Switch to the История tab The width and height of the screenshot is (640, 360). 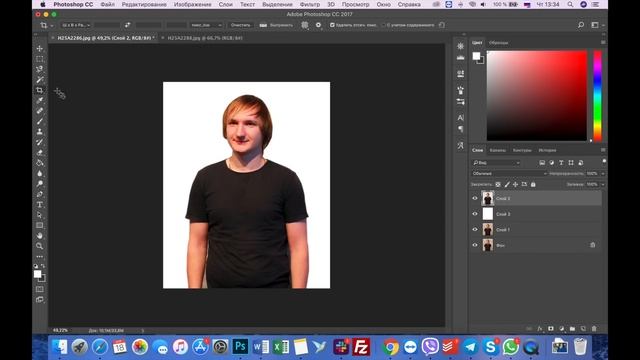(x=547, y=150)
